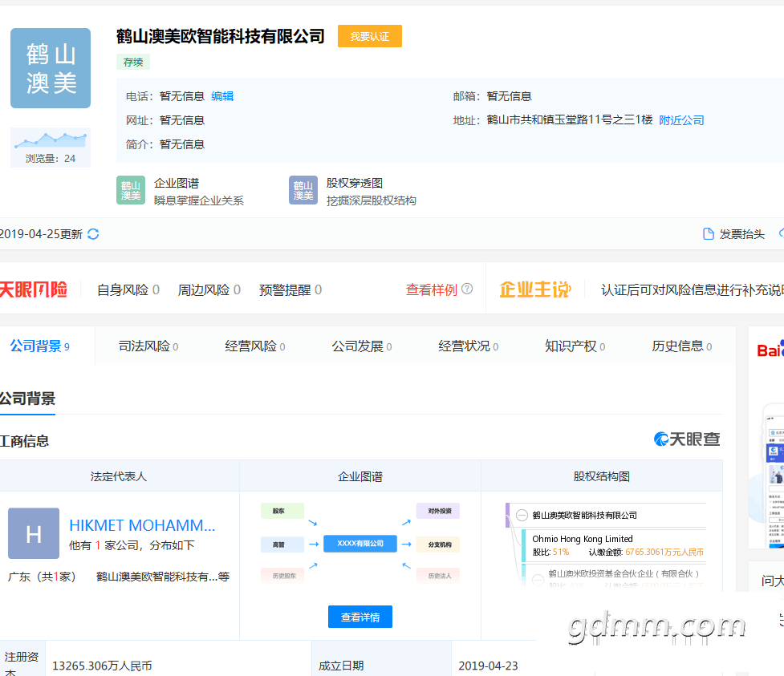Click the H avatar of legal representative
784x676 pixels.
pos(34,533)
